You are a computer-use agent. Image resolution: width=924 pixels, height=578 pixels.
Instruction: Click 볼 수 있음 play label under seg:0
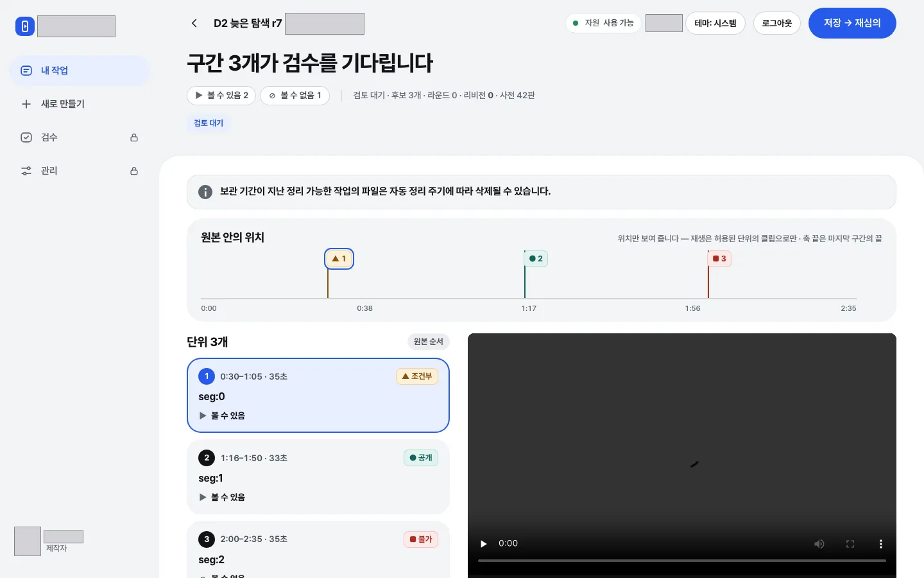[222, 416]
